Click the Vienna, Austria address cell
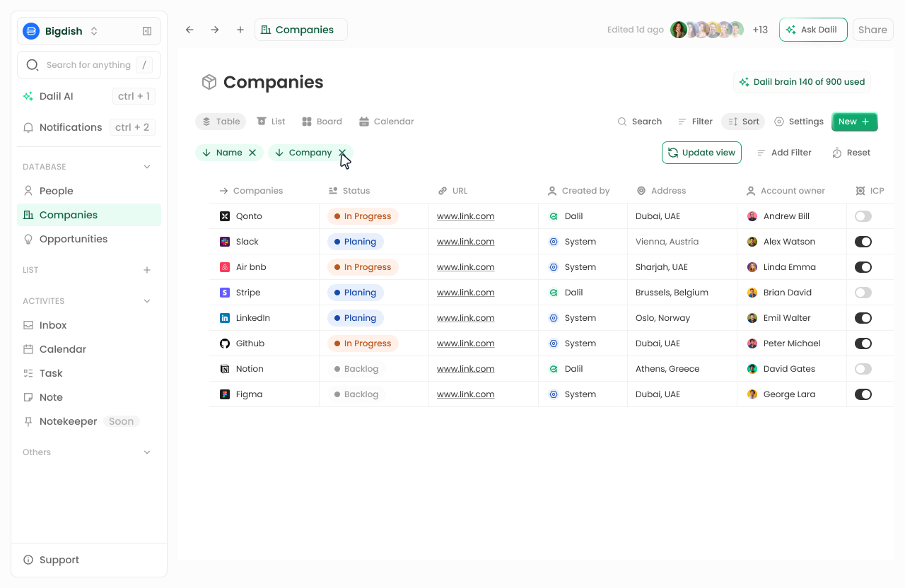Screen dimensions: 905x588 (682, 242)
